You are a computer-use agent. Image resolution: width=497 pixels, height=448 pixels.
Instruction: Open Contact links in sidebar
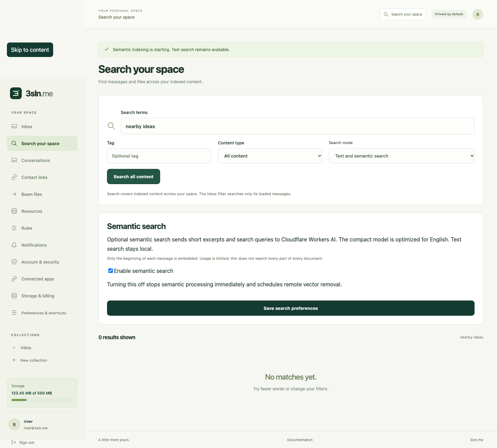point(42,177)
